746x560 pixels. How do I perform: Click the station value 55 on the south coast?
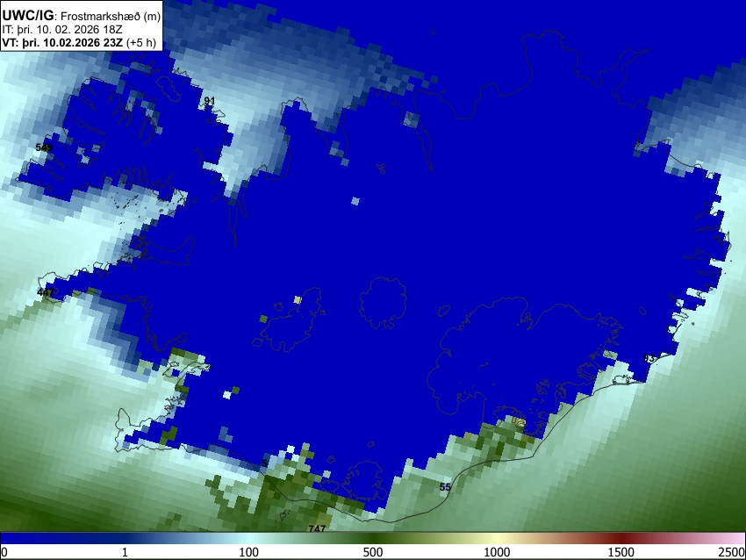445,487
